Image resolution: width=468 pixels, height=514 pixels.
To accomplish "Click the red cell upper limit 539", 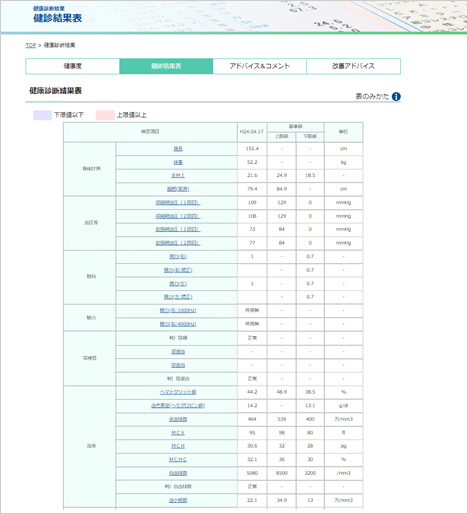I will coord(282,419).
